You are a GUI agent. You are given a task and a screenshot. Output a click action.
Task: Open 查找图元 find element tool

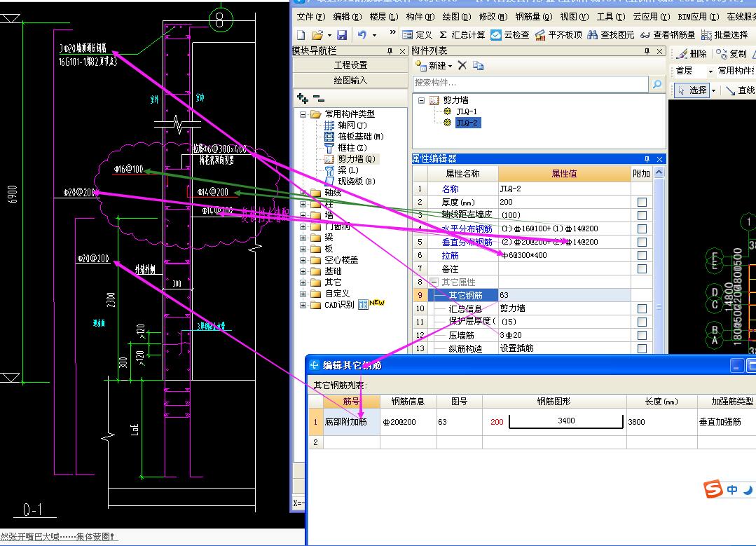click(x=611, y=35)
